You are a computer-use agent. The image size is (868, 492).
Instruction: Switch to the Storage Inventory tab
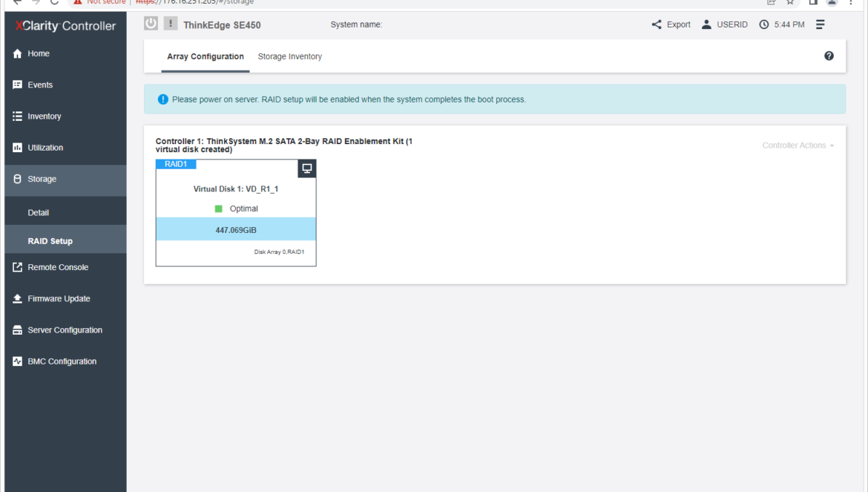point(289,56)
